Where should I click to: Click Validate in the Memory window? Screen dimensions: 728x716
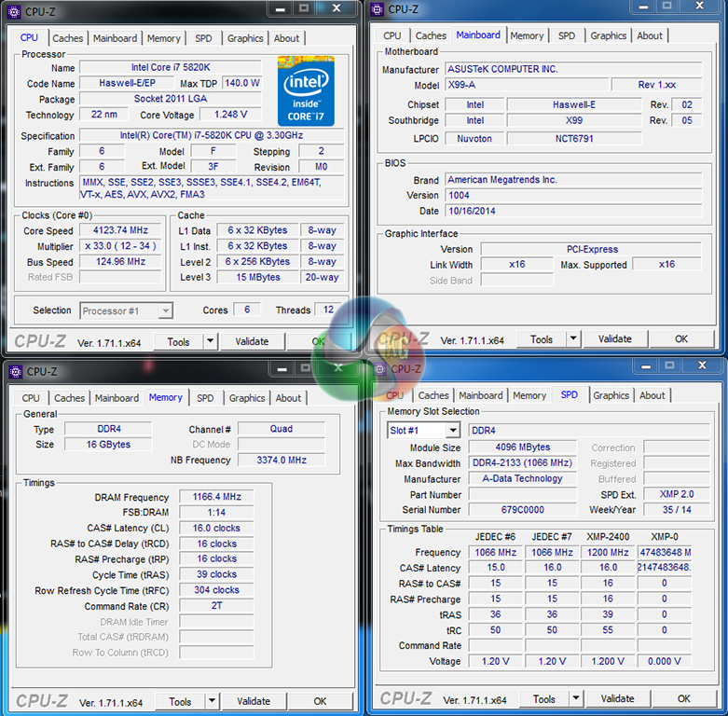[254, 701]
